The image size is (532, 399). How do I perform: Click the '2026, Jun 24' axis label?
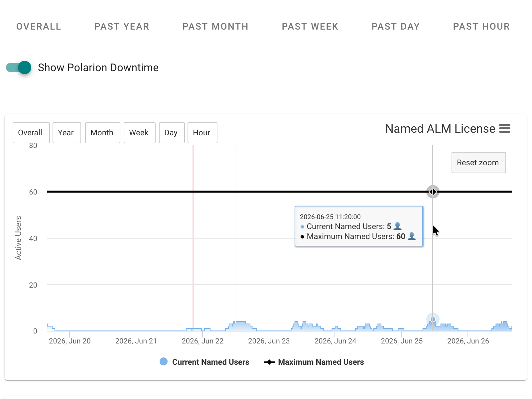335,341
